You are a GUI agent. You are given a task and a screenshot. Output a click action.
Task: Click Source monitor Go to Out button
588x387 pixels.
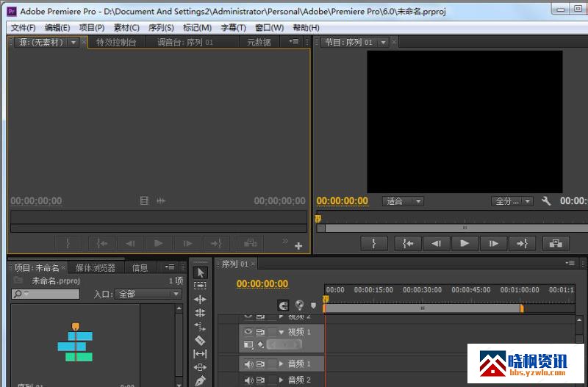[x=216, y=244]
